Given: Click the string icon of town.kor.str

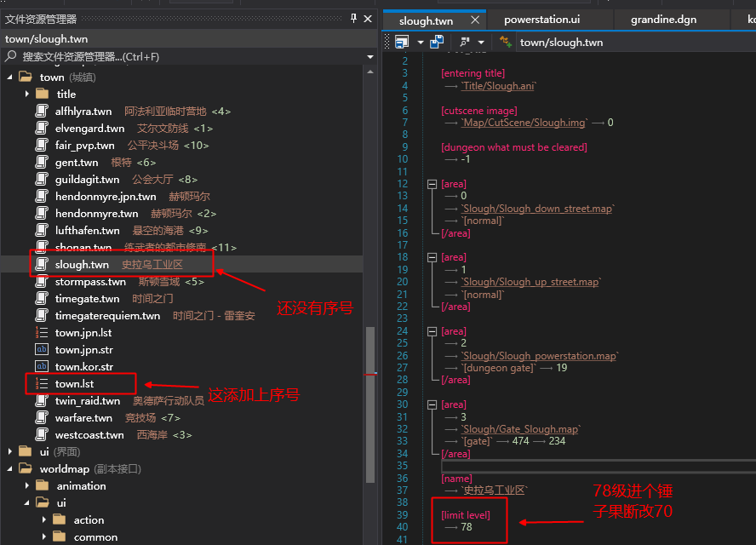Looking at the screenshot, I should pyautogui.click(x=42, y=366).
